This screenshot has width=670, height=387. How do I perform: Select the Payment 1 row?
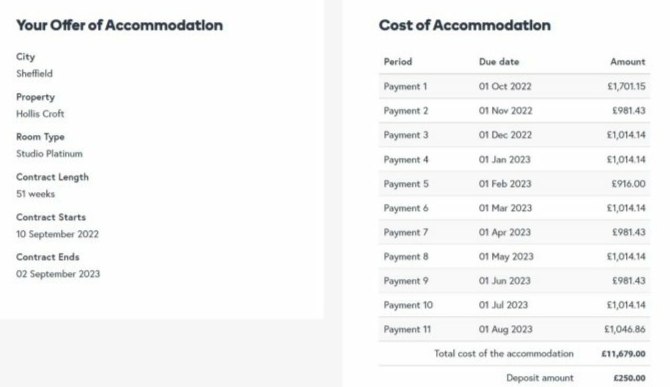point(514,86)
